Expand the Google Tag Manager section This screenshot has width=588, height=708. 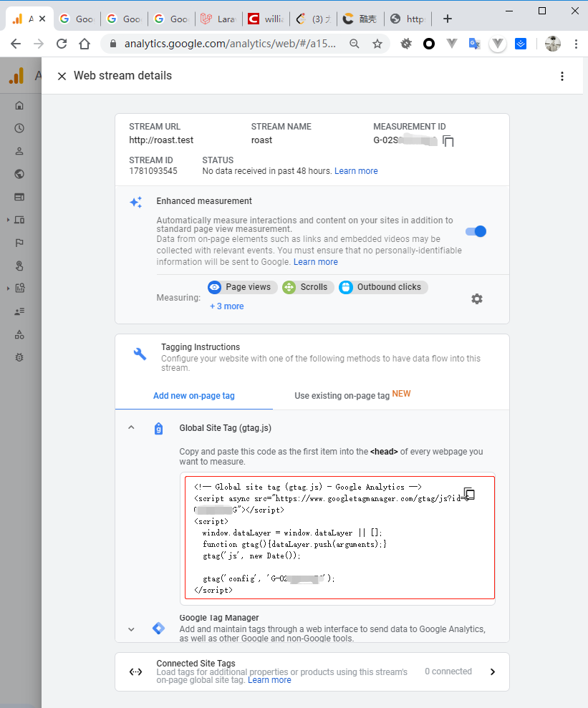(131, 629)
